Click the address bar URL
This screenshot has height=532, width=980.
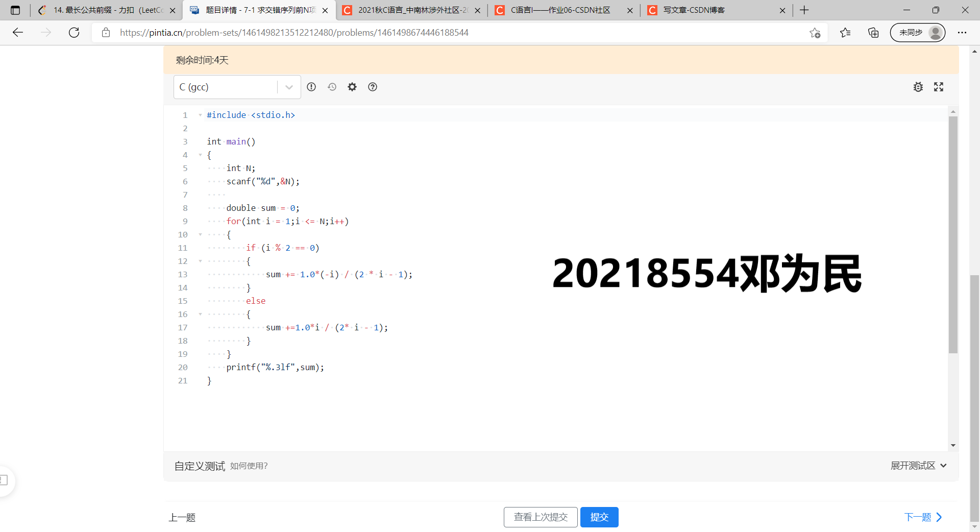[294, 33]
